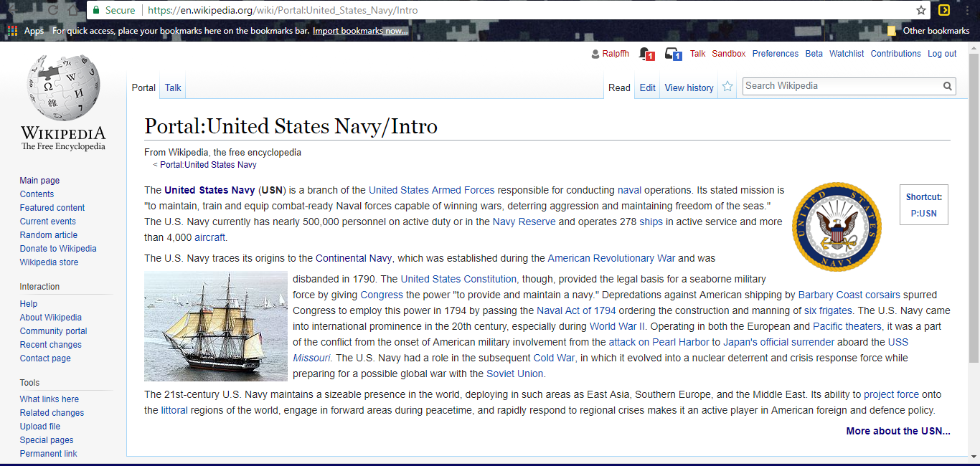980x466 pixels.
Task: Open the project force link
Action: point(892,394)
